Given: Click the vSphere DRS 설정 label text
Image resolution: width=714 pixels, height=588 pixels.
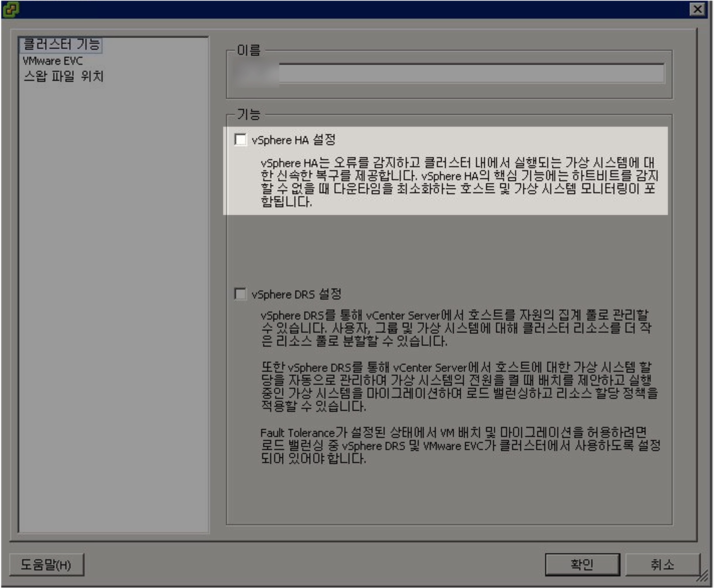Looking at the screenshot, I should tap(296, 294).
